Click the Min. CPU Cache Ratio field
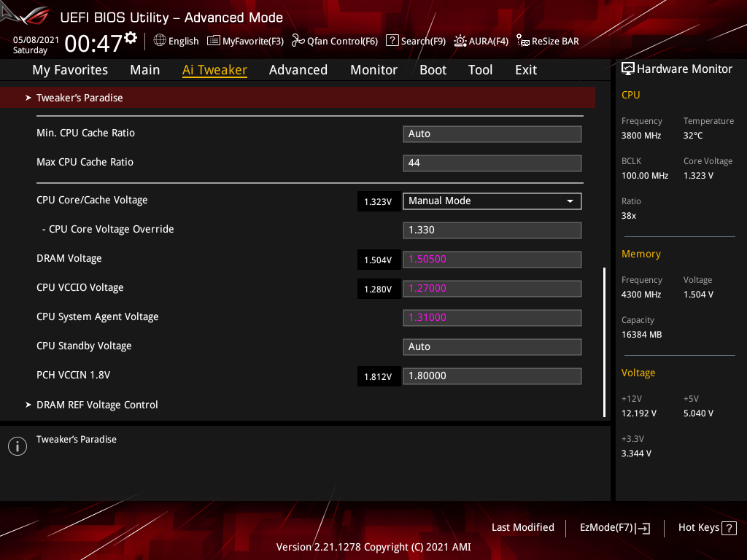The width and height of the screenshot is (747, 560). pyautogui.click(x=492, y=134)
